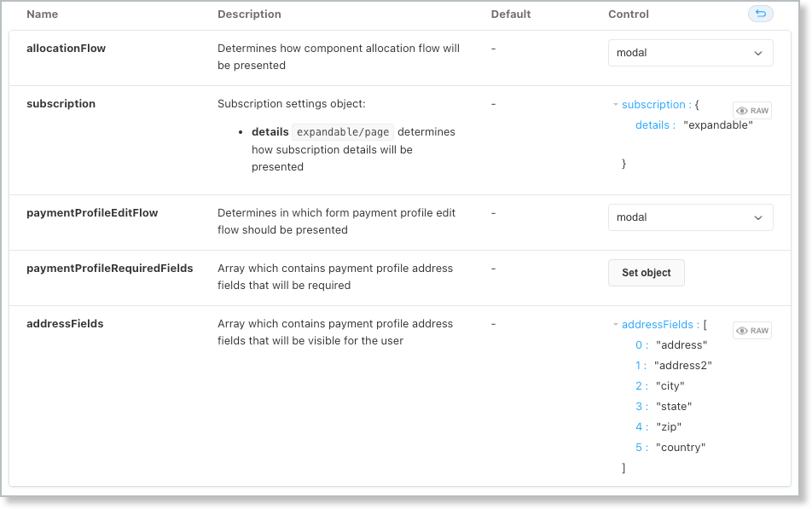
Task: Select the allocationFlow property name
Action: click(x=67, y=49)
